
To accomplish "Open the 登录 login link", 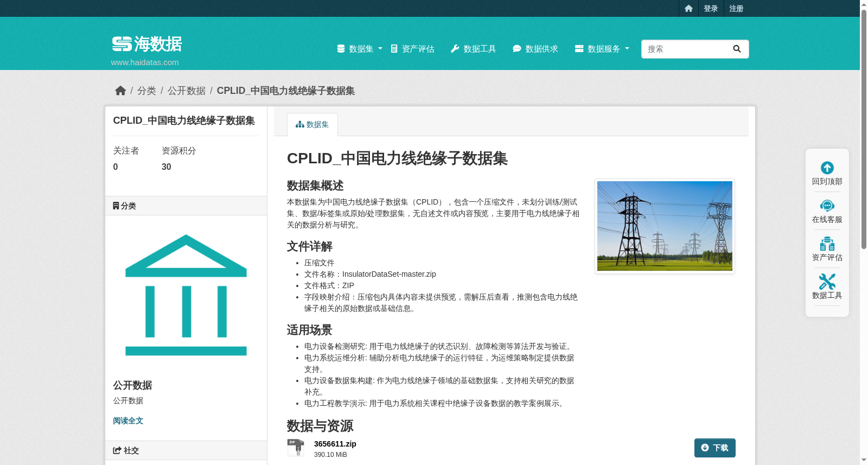I will (x=711, y=9).
